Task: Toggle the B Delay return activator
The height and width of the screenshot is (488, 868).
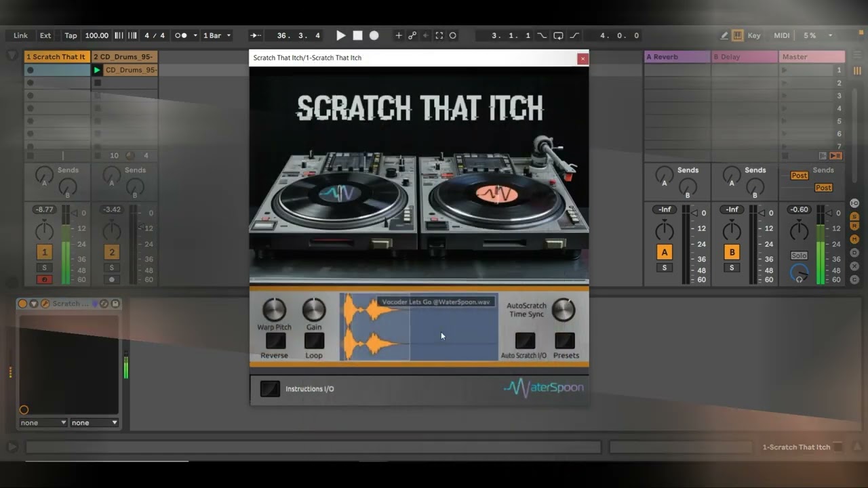Action: coord(732,252)
